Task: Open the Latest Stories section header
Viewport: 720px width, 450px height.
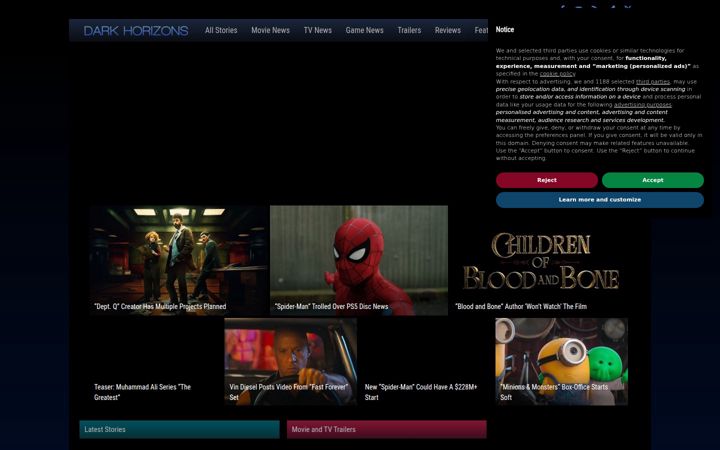Action: coord(180,429)
